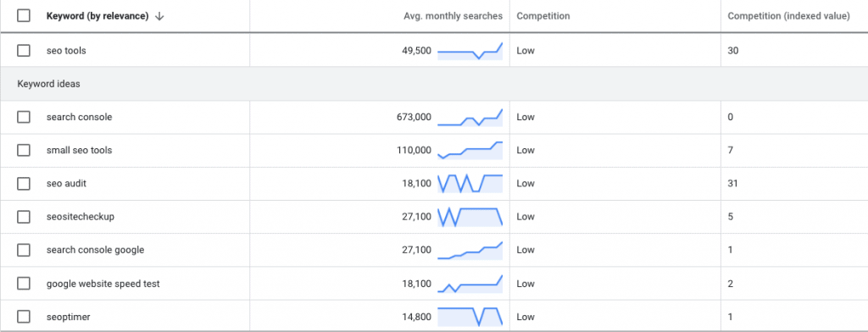Click the Competition (indexed value) header
Image resolution: width=868 pixels, height=332 pixels.
[x=788, y=16]
